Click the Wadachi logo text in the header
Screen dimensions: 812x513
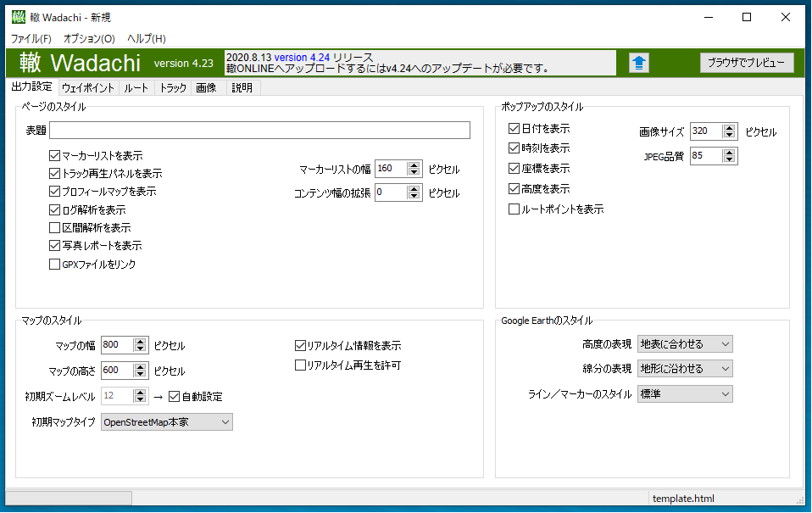tap(80, 63)
